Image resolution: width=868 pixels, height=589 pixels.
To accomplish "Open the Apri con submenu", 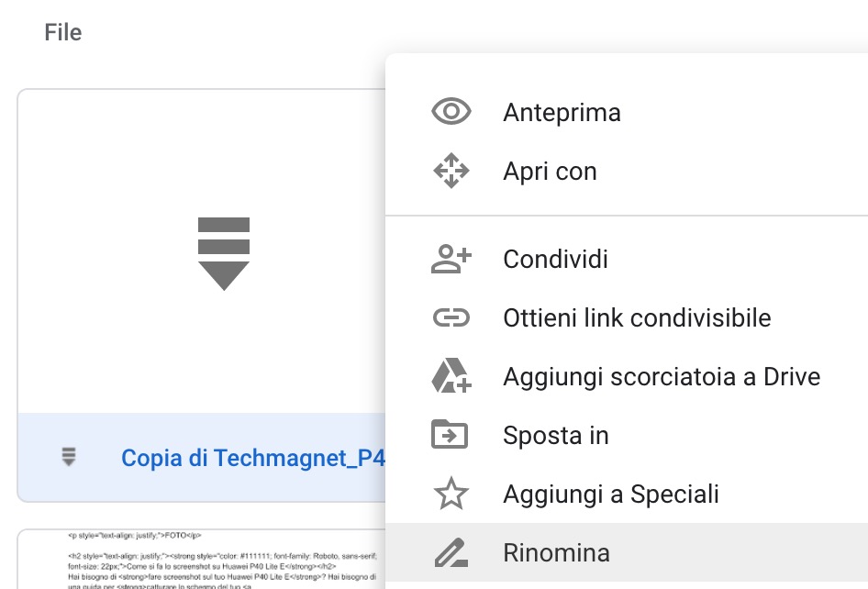I will click(550, 172).
